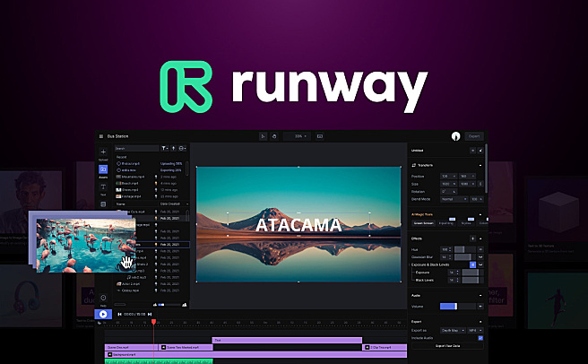Screen dimensions: 588x364
Task: Open Date Created sort dropdown
Action: tap(174, 204)
